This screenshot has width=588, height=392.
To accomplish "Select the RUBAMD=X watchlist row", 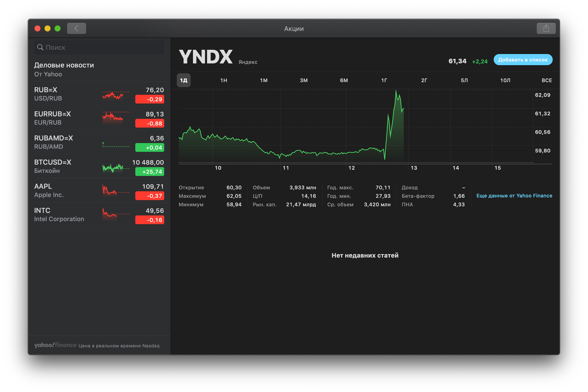I will pyautogui.click(x=99, y=142).
